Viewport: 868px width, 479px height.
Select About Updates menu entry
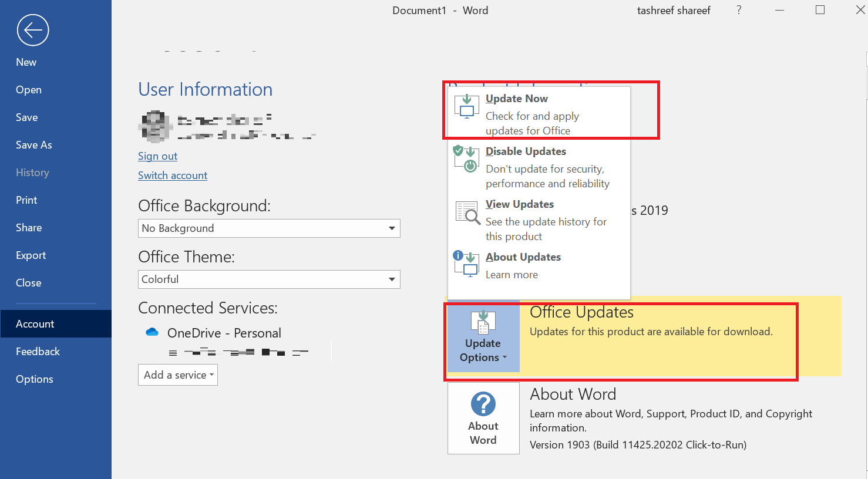539,265
